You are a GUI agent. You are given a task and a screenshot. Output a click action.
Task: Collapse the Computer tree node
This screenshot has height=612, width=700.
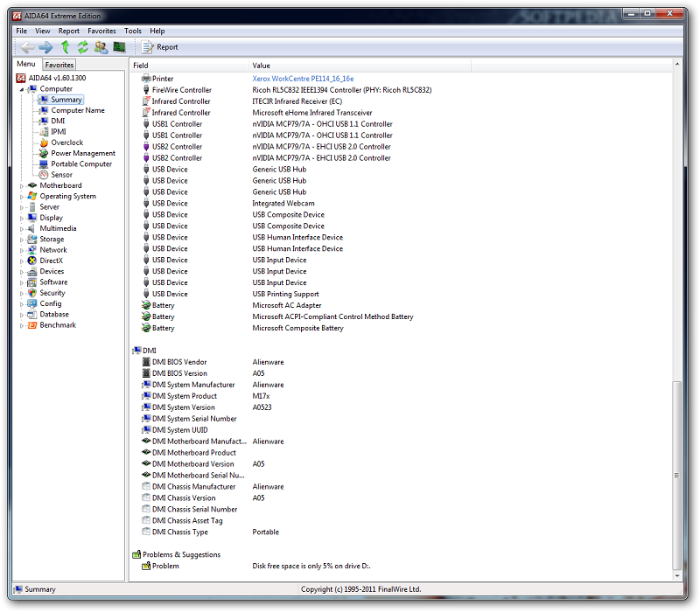click(x=21, y=89)
